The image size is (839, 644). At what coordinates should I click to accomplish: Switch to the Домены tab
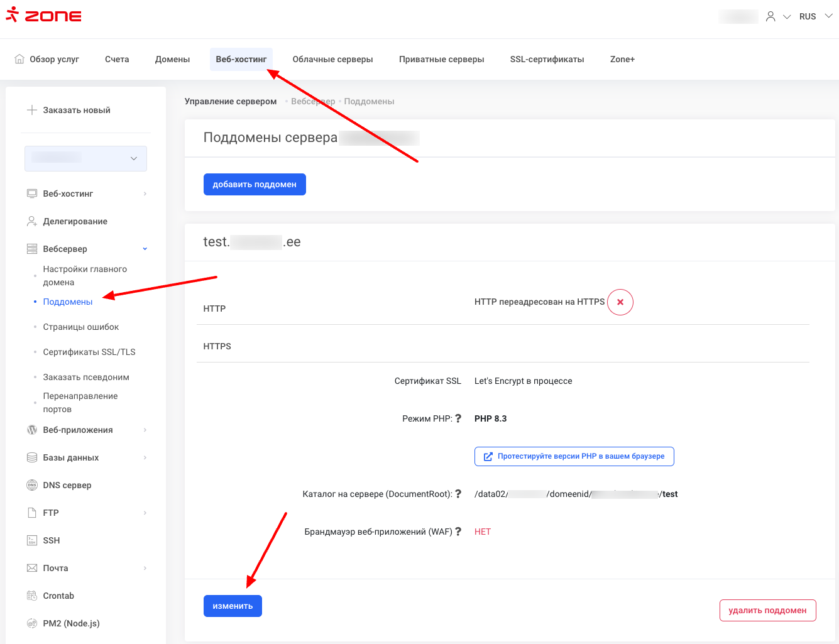point(172,59)
